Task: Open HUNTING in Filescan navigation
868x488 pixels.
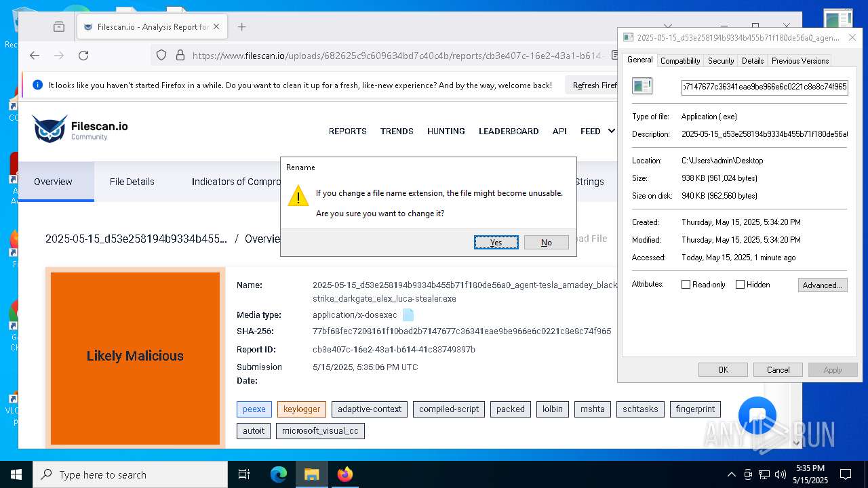Action: click(x=446, y=131)
